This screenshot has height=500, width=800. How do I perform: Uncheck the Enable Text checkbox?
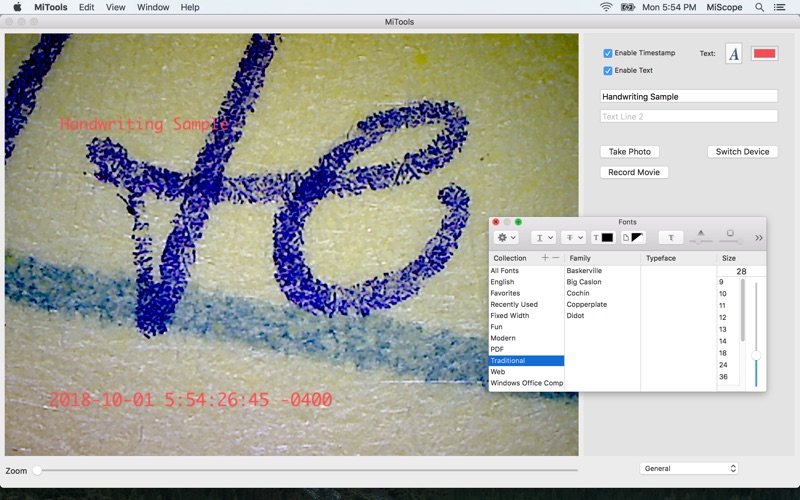608,71
